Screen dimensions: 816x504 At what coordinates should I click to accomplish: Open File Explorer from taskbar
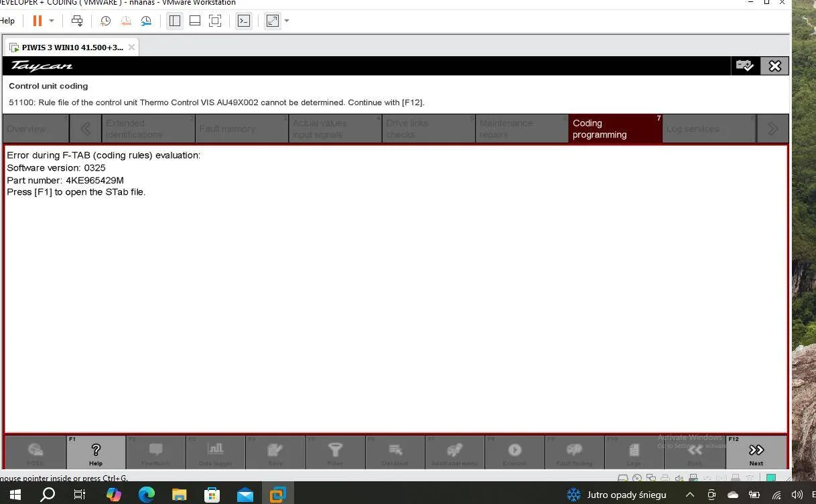click(179, 495)
